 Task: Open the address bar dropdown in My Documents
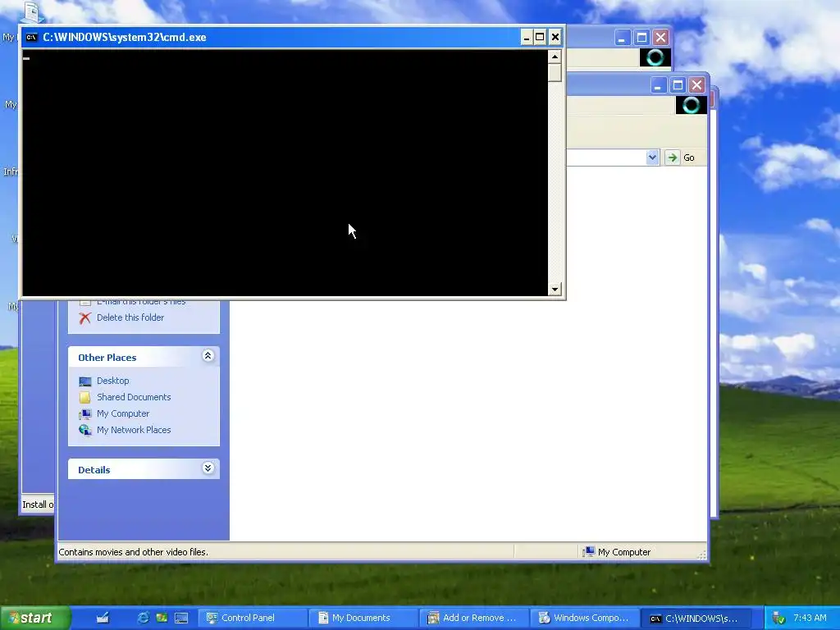652,157
